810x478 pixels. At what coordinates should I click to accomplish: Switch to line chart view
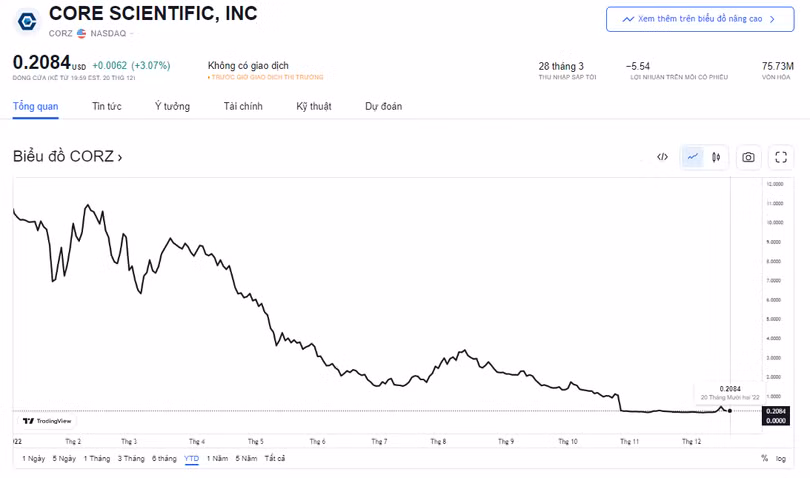click(x=693, y=157)
